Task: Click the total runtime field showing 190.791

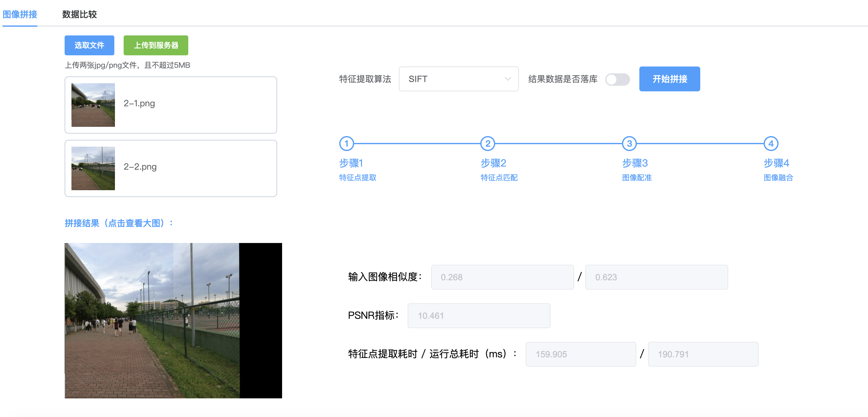Action: pos(702,354)
